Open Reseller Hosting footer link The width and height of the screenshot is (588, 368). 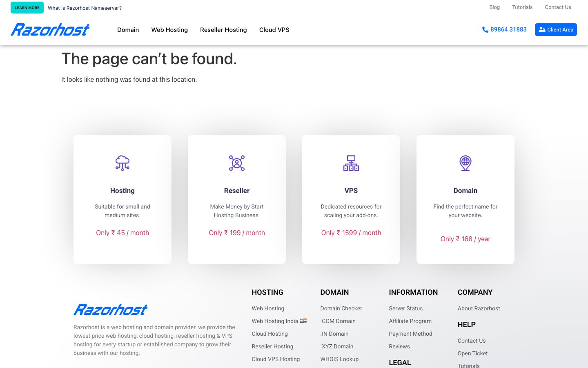tap(272, 346)
